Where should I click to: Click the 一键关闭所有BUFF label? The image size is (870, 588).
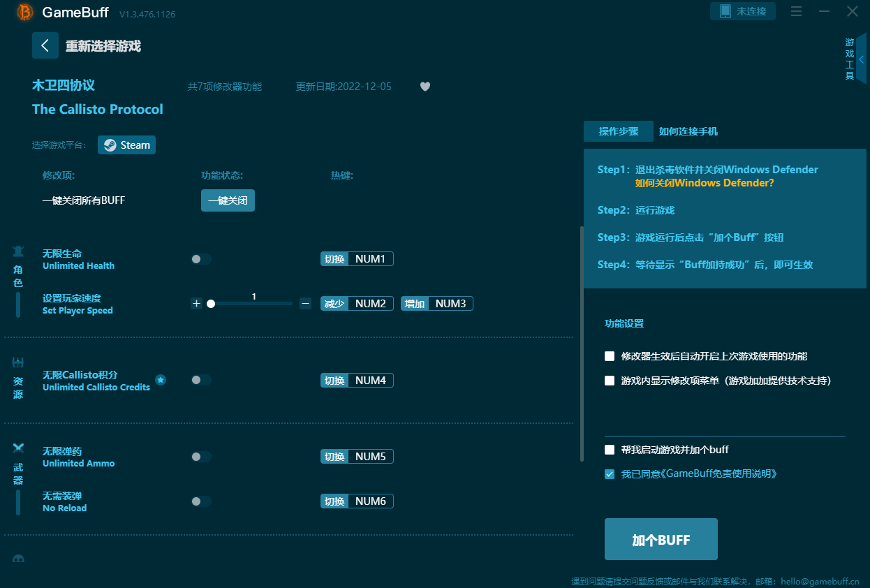84,200
